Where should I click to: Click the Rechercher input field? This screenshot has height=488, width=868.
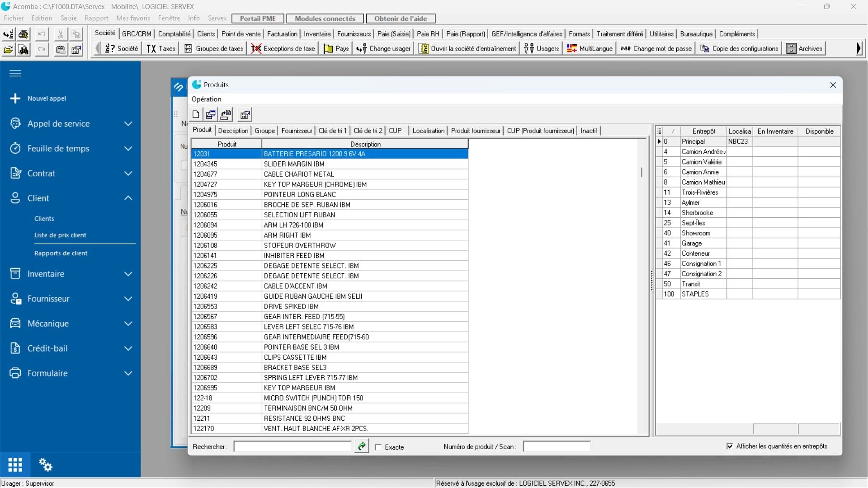[x=292, y=447]
